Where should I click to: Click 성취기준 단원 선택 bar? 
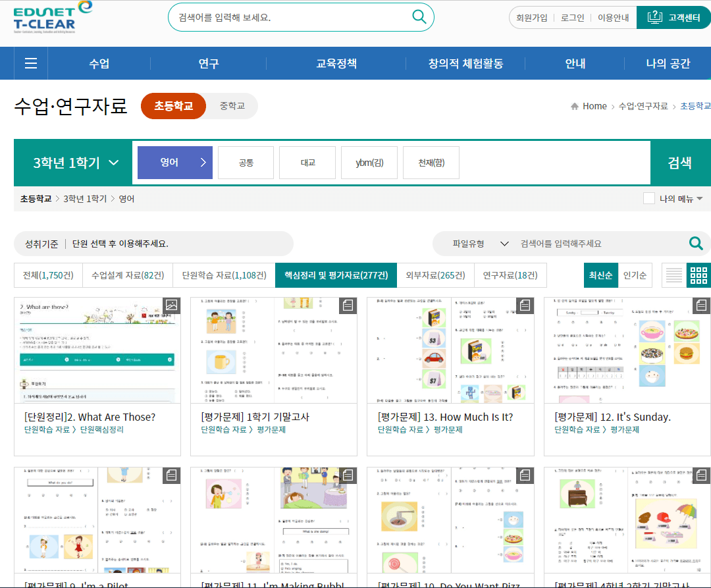[153, 244]
